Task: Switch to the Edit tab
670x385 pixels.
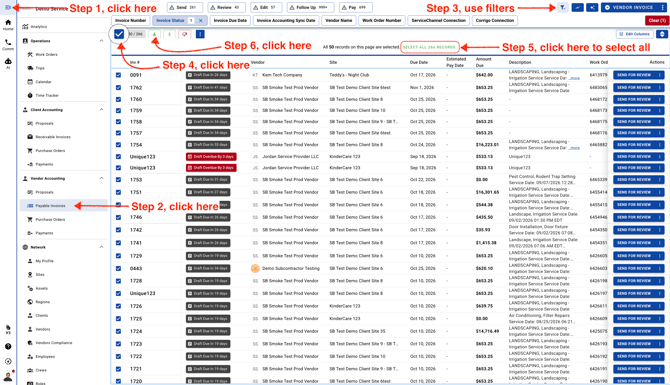Action: (266, 7)
